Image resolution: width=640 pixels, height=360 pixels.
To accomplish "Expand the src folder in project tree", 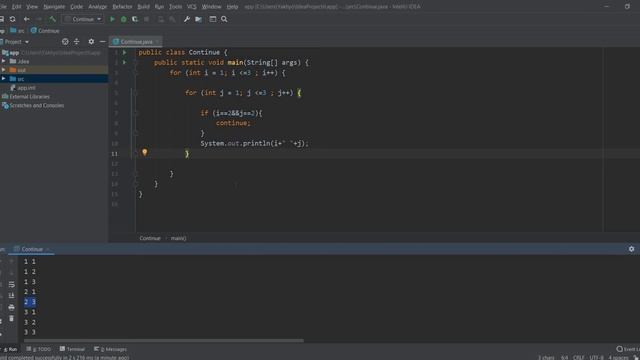I will tap(4, 78).
